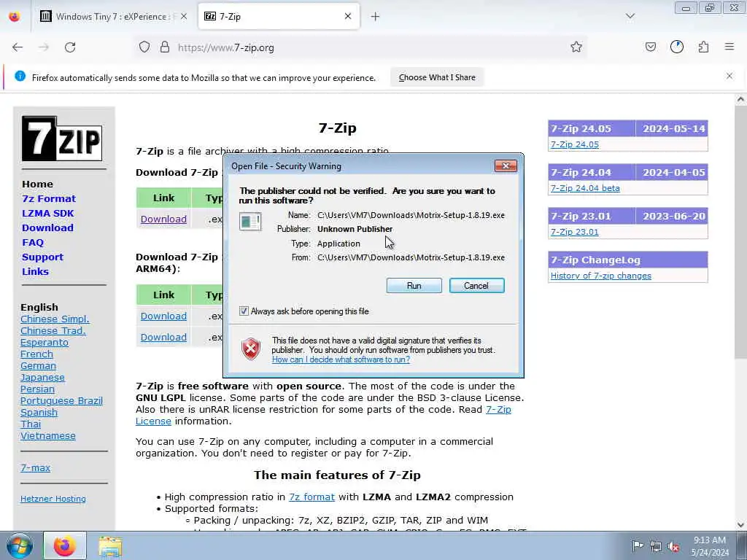Open the Home sidebar link
Screen dimensions: 747x560
37,184
